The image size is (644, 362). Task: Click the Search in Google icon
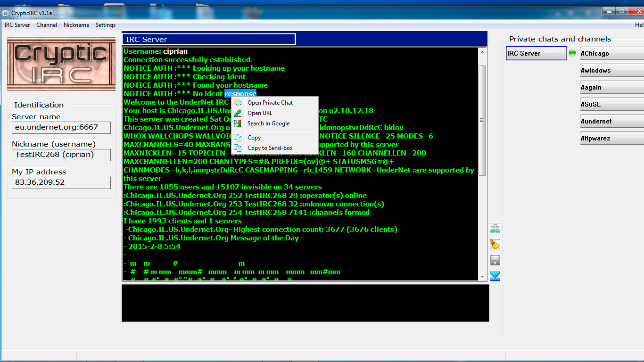click(238, 123)
